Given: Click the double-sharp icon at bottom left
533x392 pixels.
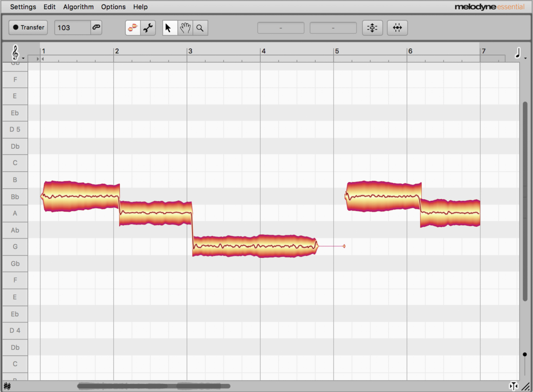Looking at the screenshot, I should [x=7, y=386].
